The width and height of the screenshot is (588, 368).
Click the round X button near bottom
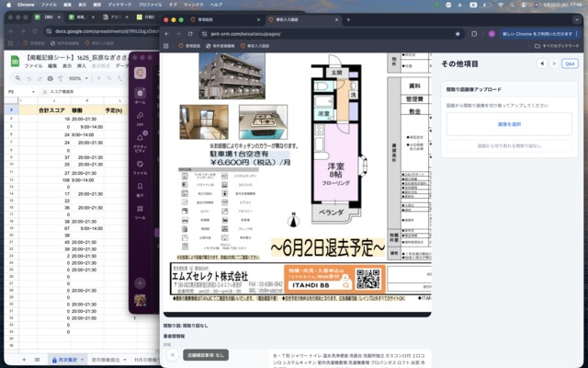[x=173, y=355]
